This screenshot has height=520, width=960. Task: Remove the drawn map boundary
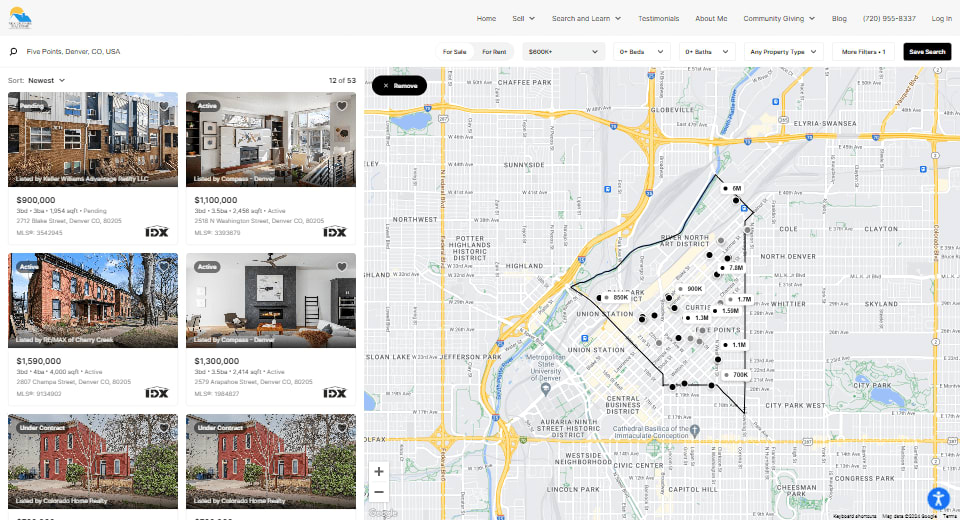click(399, 86)
